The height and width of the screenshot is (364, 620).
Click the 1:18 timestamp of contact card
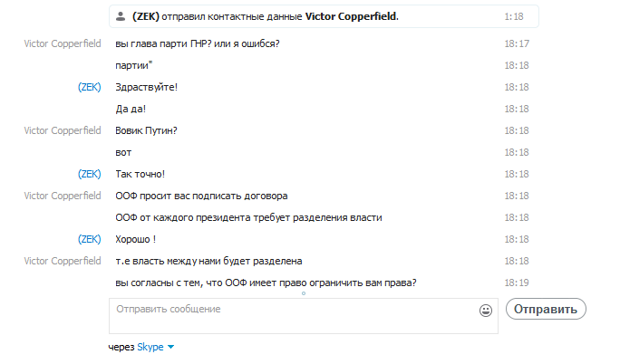pos(515,16)
